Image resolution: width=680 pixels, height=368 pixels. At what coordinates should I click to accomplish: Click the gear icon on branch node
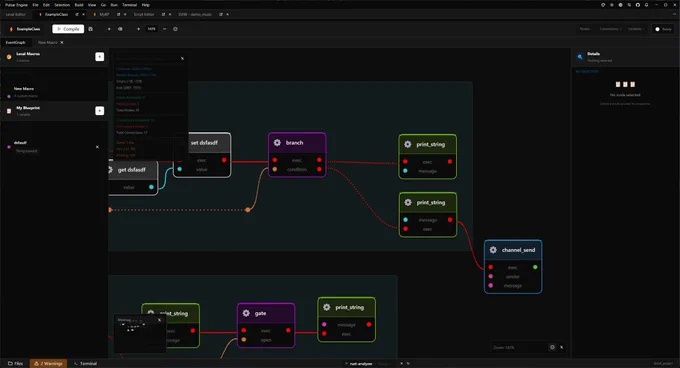click(x=277, y=143)
